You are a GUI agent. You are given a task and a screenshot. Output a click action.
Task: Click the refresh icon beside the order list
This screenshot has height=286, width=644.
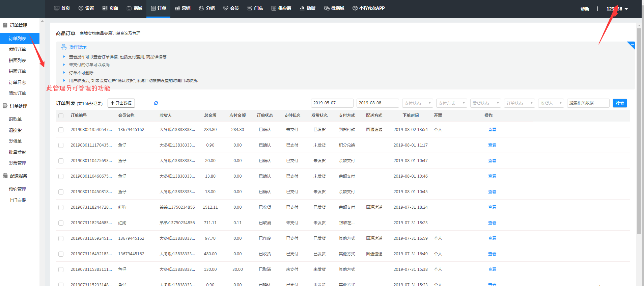point(156,103)
